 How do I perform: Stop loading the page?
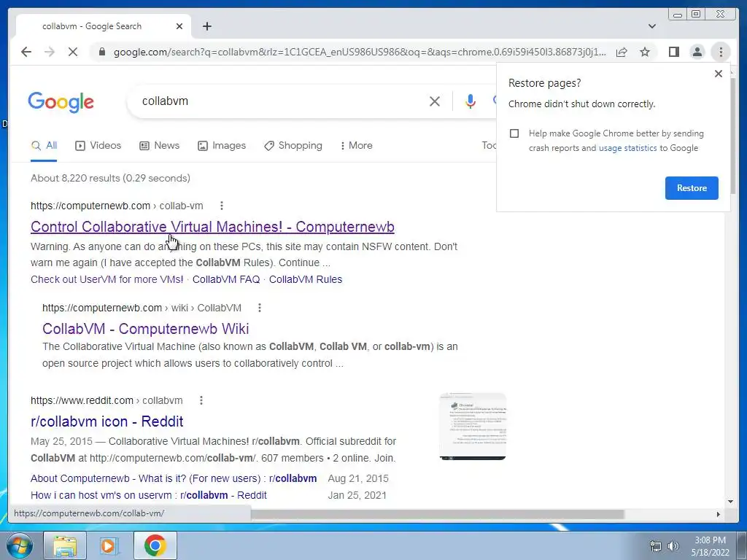(73, 52)
